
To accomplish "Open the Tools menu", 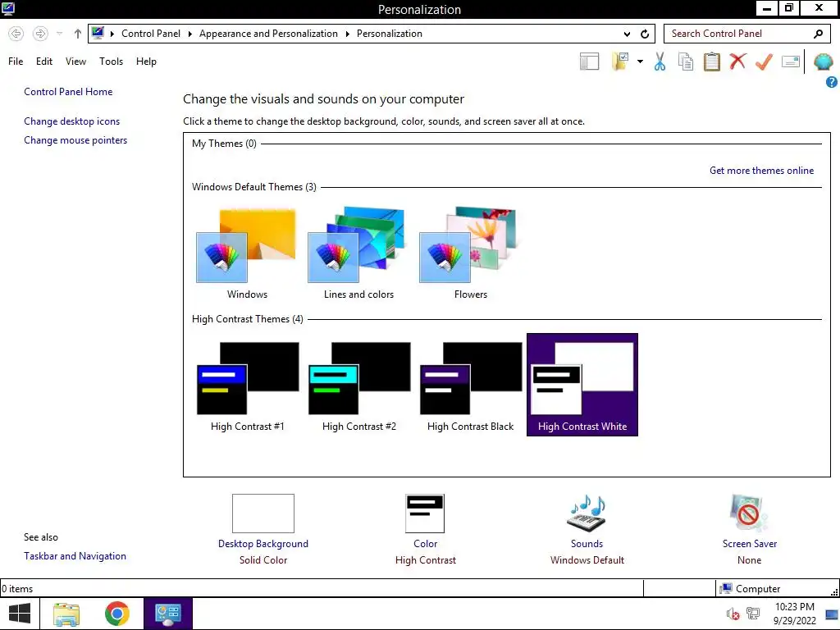I will pyautogui.click(x=111, y=61).
